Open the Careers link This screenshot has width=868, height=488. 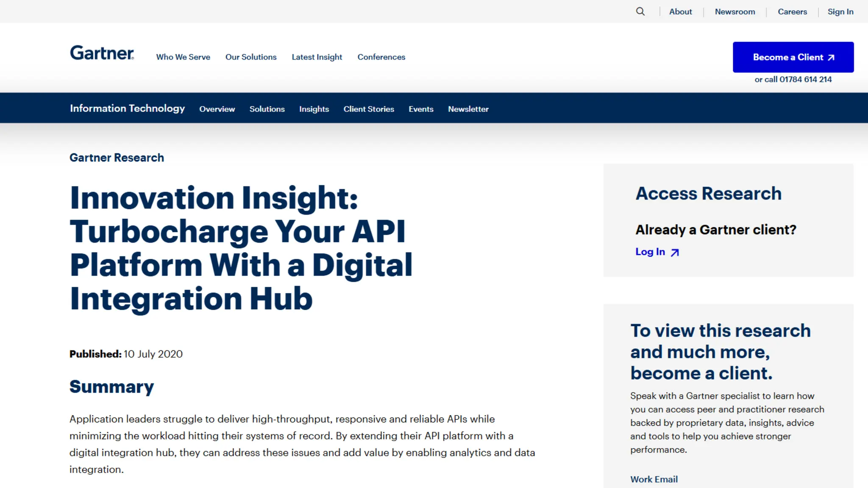coord(792,12)
